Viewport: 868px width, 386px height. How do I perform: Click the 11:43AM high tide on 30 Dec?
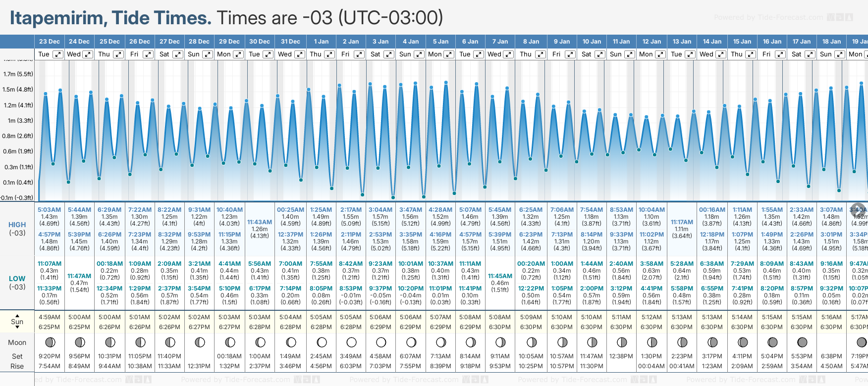(x=260, y=222)
